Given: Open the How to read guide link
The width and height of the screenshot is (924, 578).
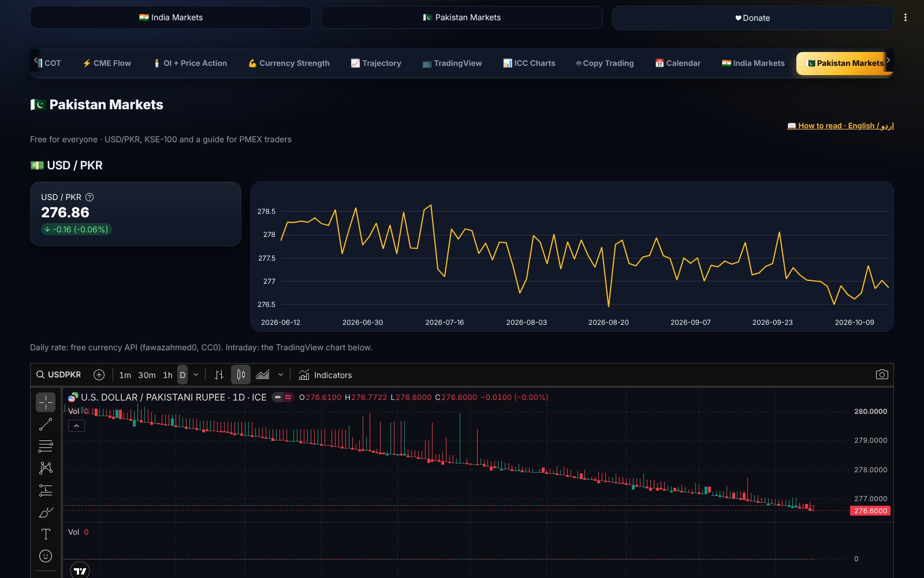Looking at the screenshot, I should coord(841,125).
